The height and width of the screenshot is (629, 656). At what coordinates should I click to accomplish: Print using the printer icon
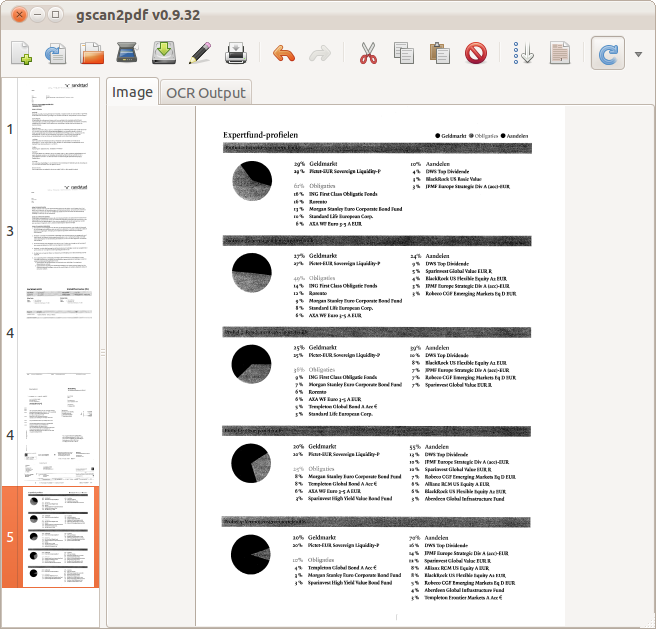click(236, 53)
